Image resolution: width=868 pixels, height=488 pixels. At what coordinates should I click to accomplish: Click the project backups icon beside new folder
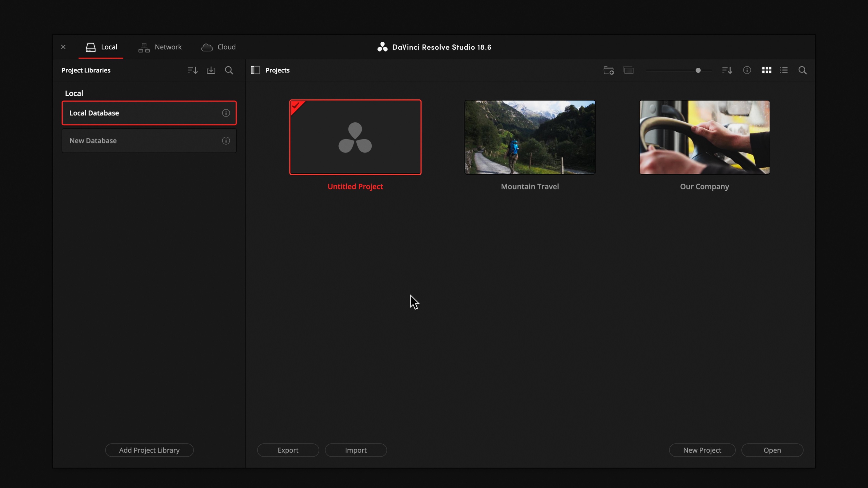coord(629,70)
